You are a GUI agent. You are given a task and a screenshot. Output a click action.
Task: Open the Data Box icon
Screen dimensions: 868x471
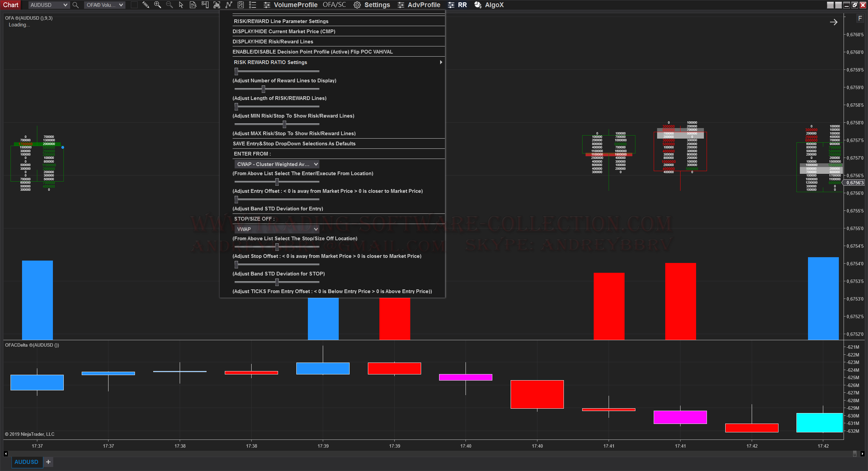(193, 5)
